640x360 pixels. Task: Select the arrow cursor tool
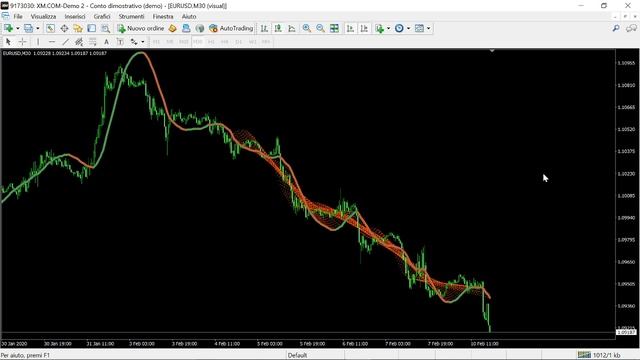coord(8,42)
